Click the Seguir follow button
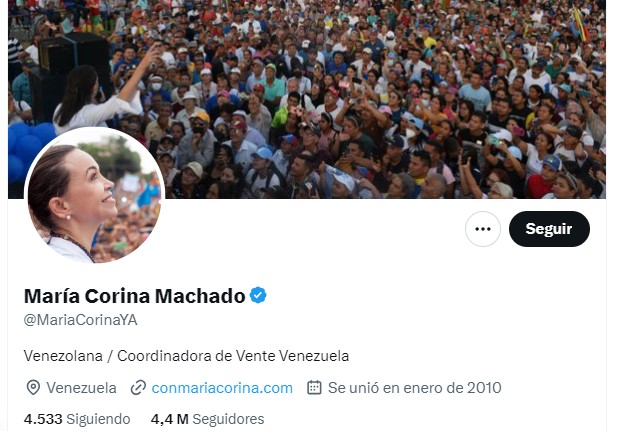The image size is (622, 431). (549, 229)
